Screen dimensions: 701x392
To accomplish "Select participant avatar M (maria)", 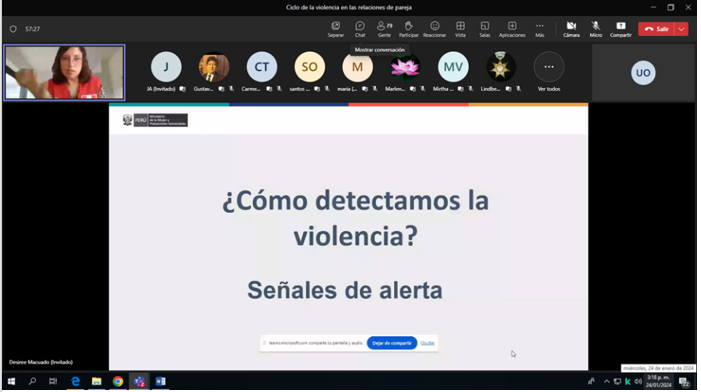I will [359, 67].
